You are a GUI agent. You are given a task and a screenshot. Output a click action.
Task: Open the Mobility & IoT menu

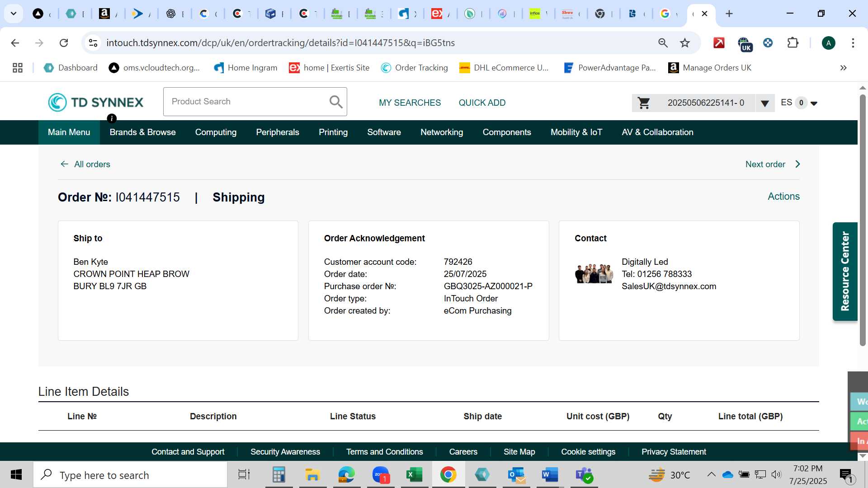coord(576,132)
